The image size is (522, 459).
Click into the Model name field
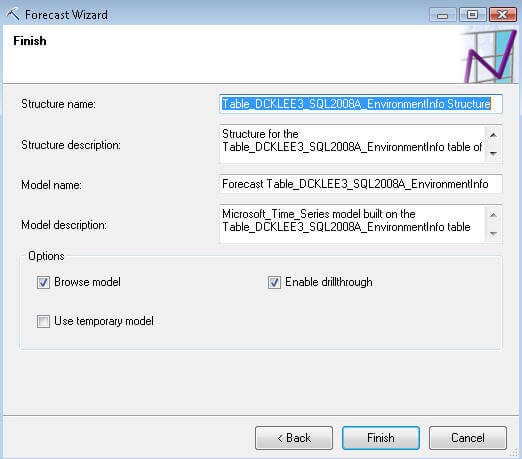[361, 184]
